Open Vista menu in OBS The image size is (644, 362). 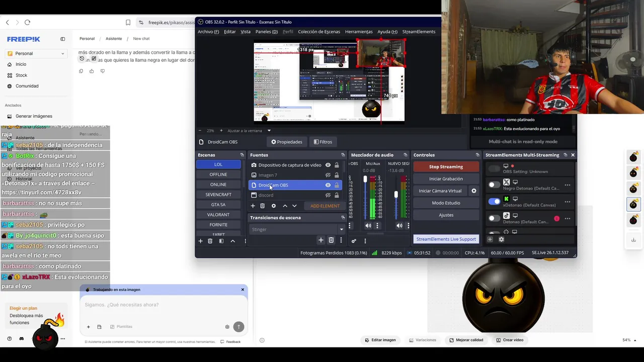click(x=246, y=32)
